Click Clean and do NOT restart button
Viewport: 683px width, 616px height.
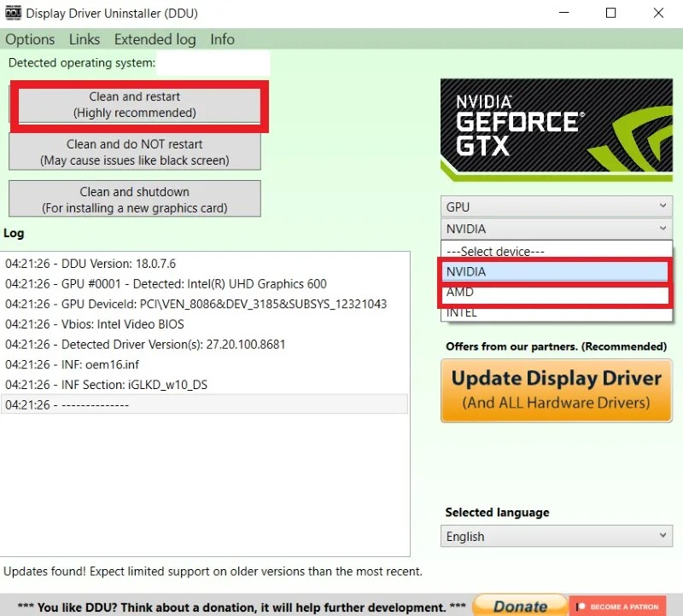click(x=135, y=152)
